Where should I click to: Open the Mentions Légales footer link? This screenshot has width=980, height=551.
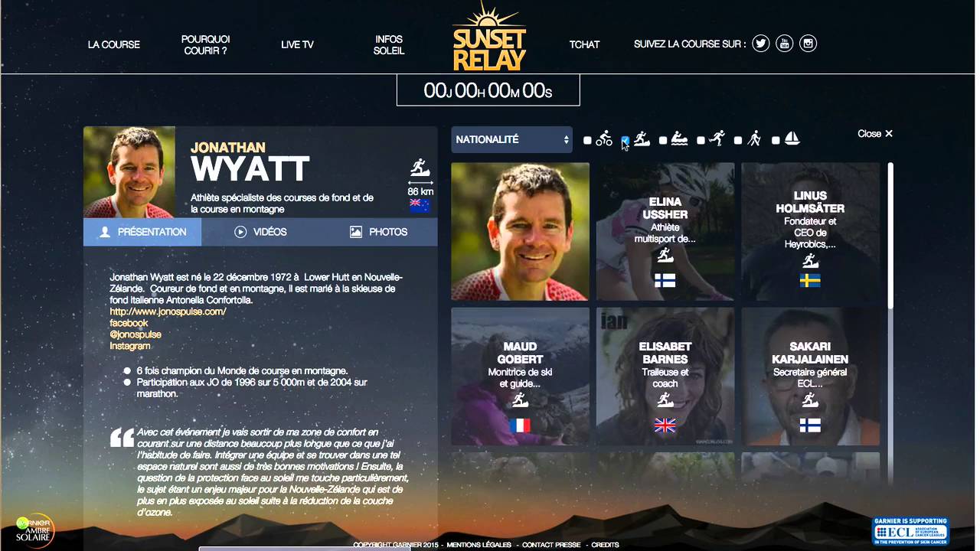point(479,545)
